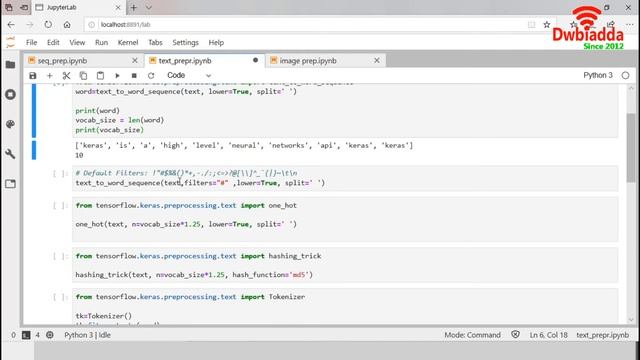This screenshot has width=640, height=360.
Task: Open the Run menu
Action: [x=101, y=42]
